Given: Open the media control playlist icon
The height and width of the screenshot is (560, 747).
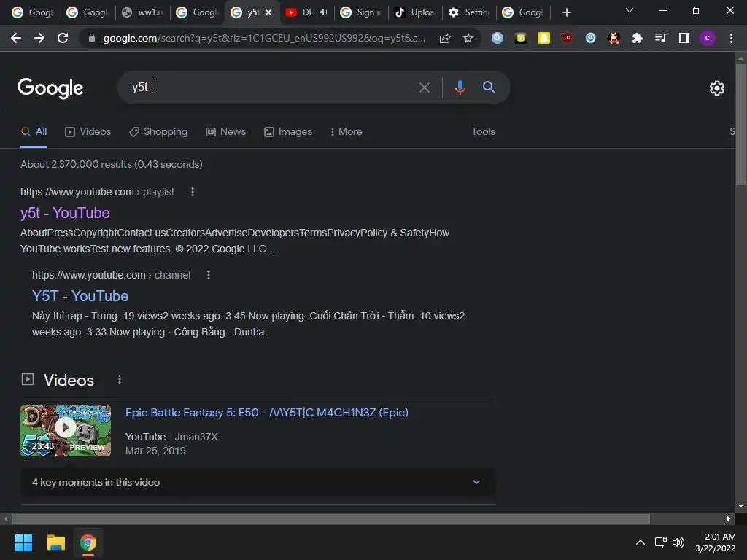Looking at the screenshot, I should (x=661, y=38).
